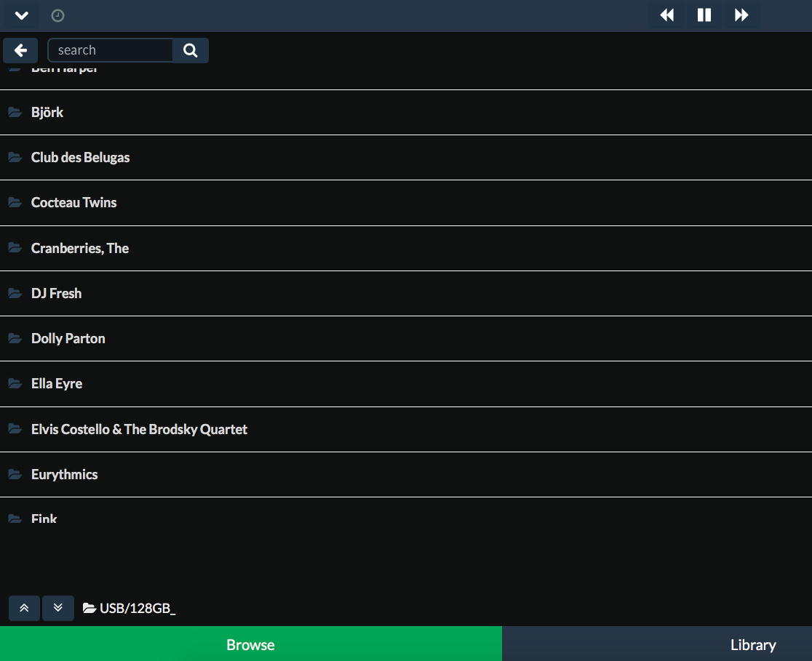Click folder icon beside Club des Belugas
Viewport: 812px width, 661px height.
coord(15,157)
